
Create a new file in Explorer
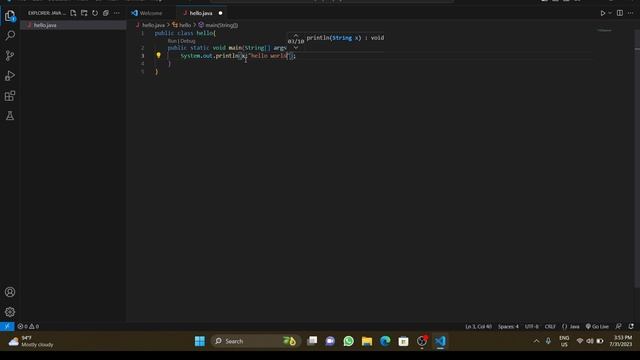click(x=73, y=13)
